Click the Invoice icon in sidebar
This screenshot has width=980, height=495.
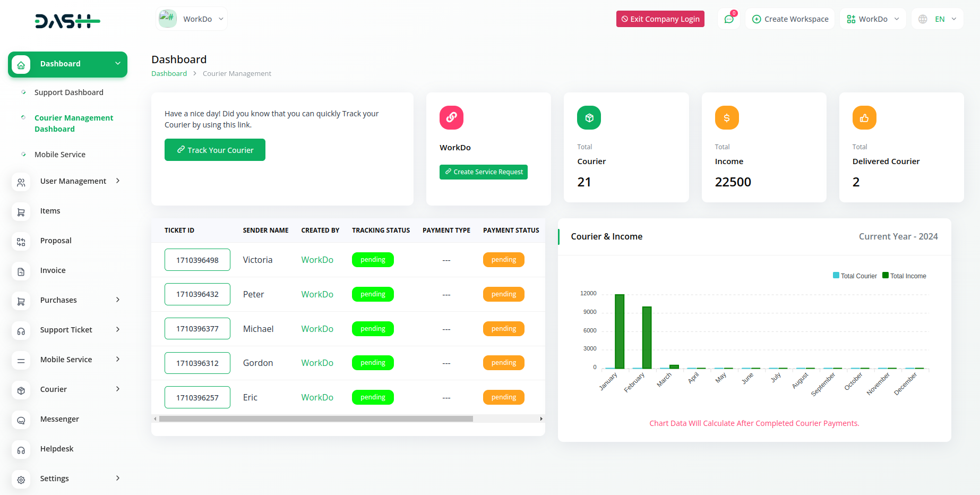pos(21,271)
